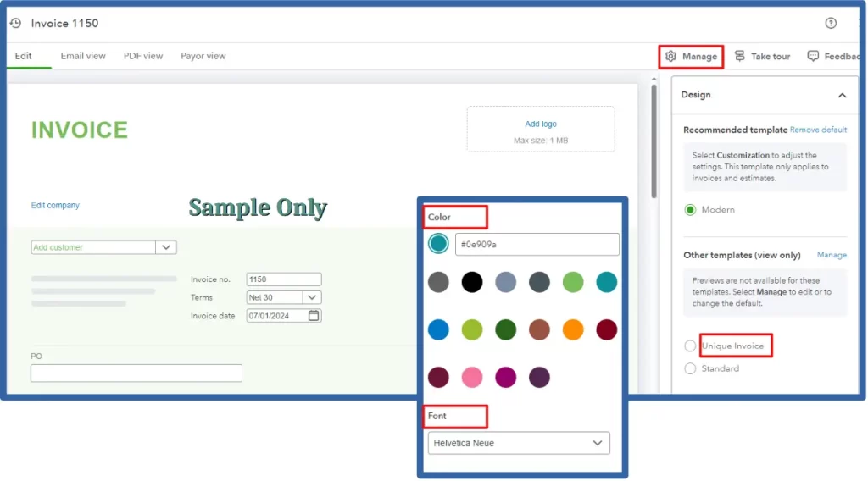Pick the orange color swatch
This screenshot has height=481, width=868.
click(x=573, y=330)
